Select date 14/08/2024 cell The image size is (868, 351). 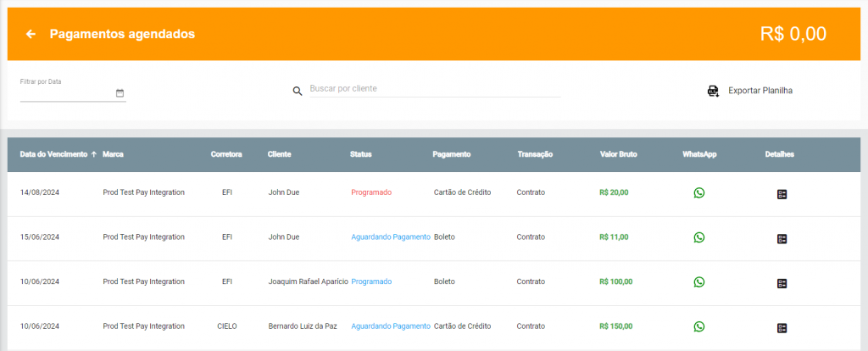[40, 192]
